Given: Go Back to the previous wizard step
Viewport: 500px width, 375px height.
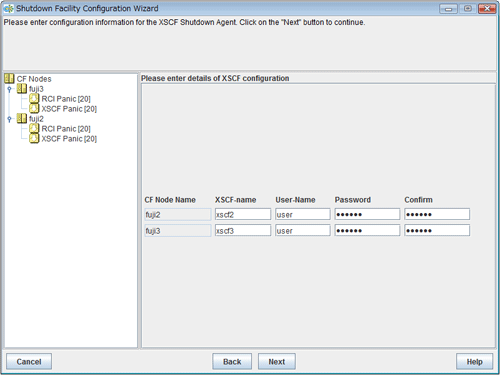Looking at the screenshot, I should tap(232, 361).
